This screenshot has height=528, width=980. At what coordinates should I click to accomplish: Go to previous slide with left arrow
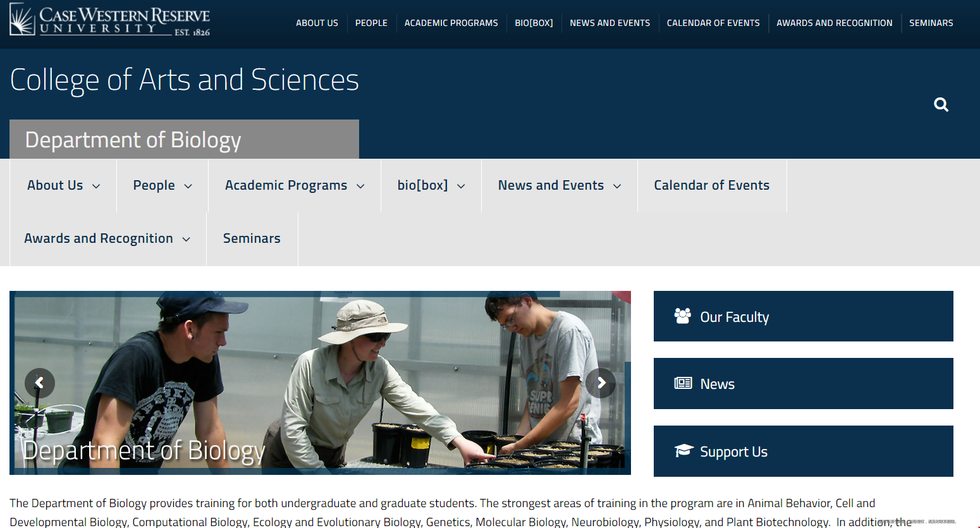40,383
